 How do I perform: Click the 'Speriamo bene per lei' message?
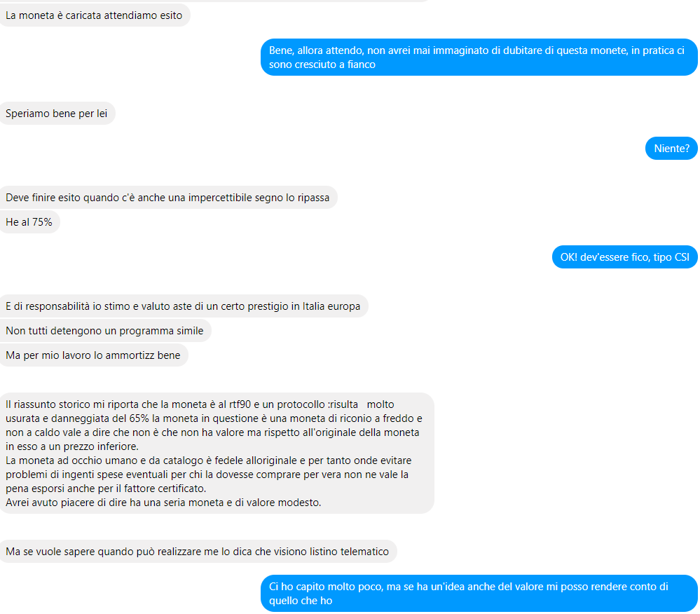(x=57, y=114)
